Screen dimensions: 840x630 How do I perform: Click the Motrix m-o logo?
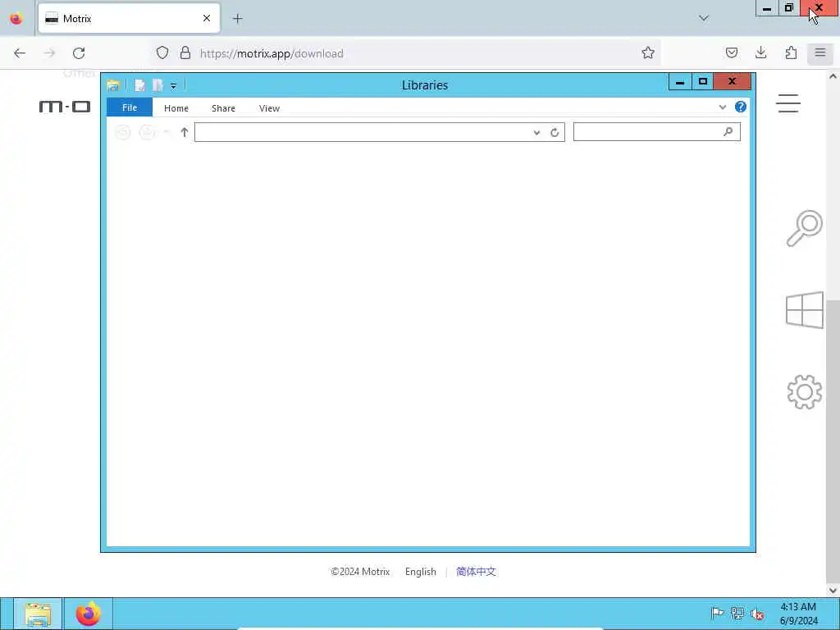[65, 107]
